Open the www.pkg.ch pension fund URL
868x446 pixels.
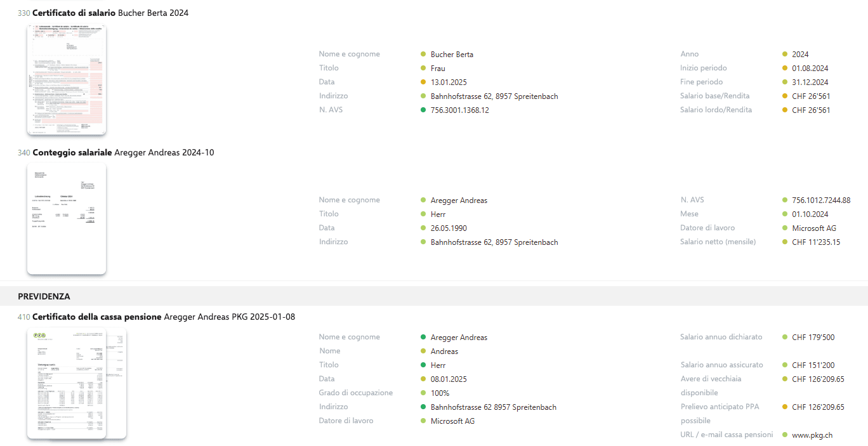(x=812, y=435)
